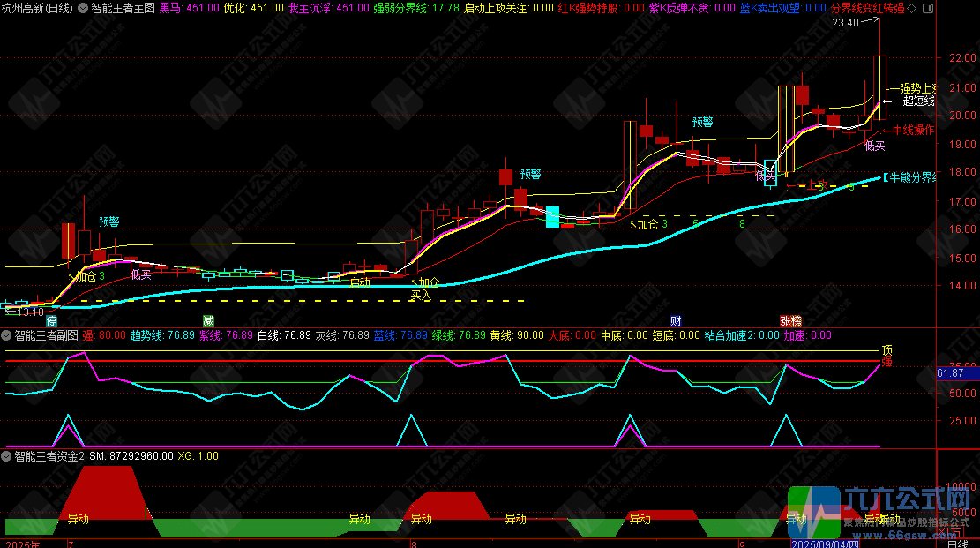Viewport: 980px width, 548px height.
Task: Toggle the side panel icon at top right
Action: [x=927, y=8]
